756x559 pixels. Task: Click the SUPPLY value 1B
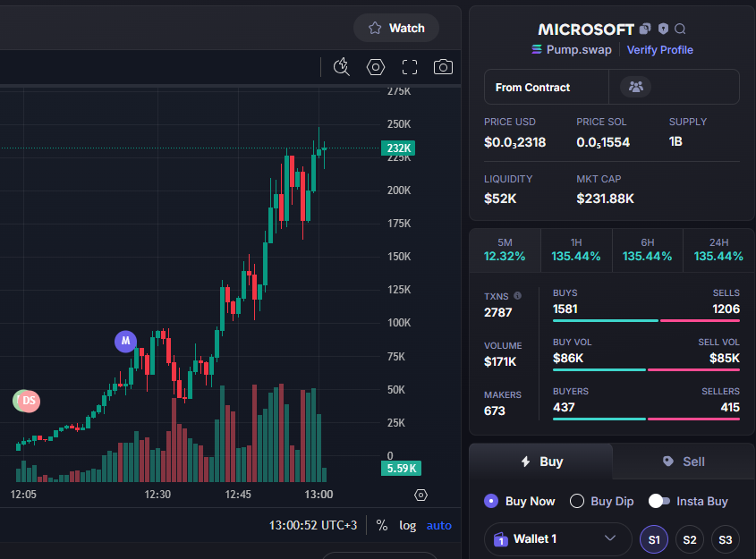pos(675,141)
